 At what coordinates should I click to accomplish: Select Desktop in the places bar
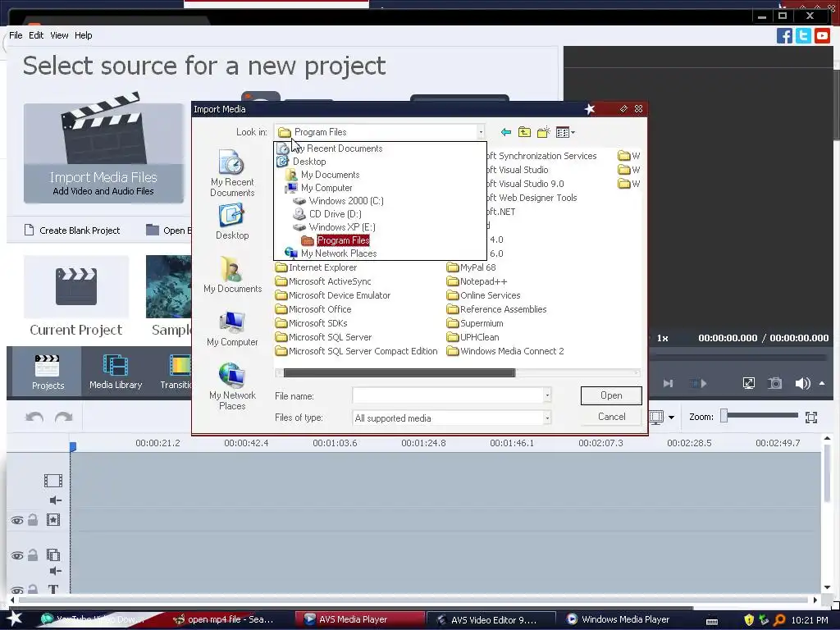point(232,222)
